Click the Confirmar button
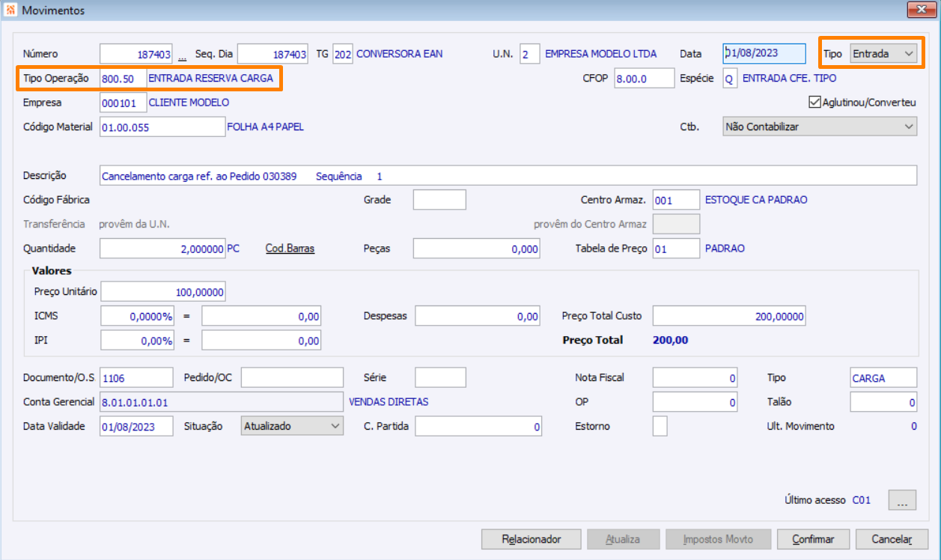Screen dimensions: 941x560 813,539
